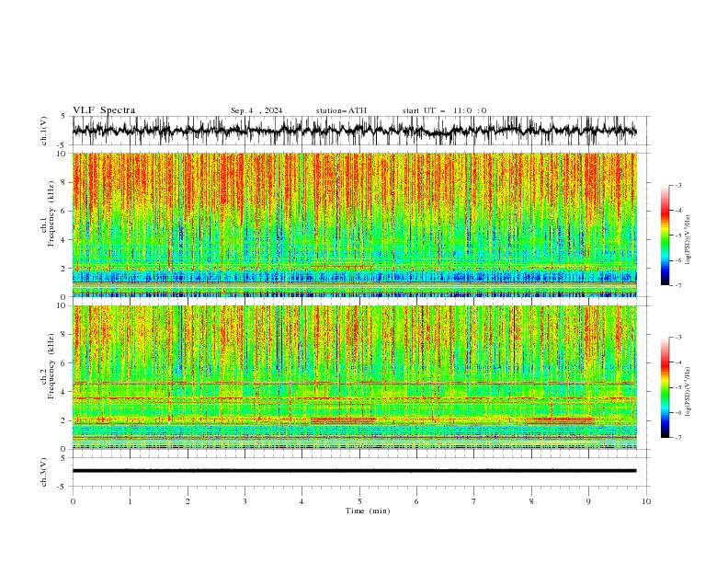The width and height of the screenshot is (728, 563).
Task: Click the ch.1 'Frequency (kHz)' axis label
Action: coord(51,213)
